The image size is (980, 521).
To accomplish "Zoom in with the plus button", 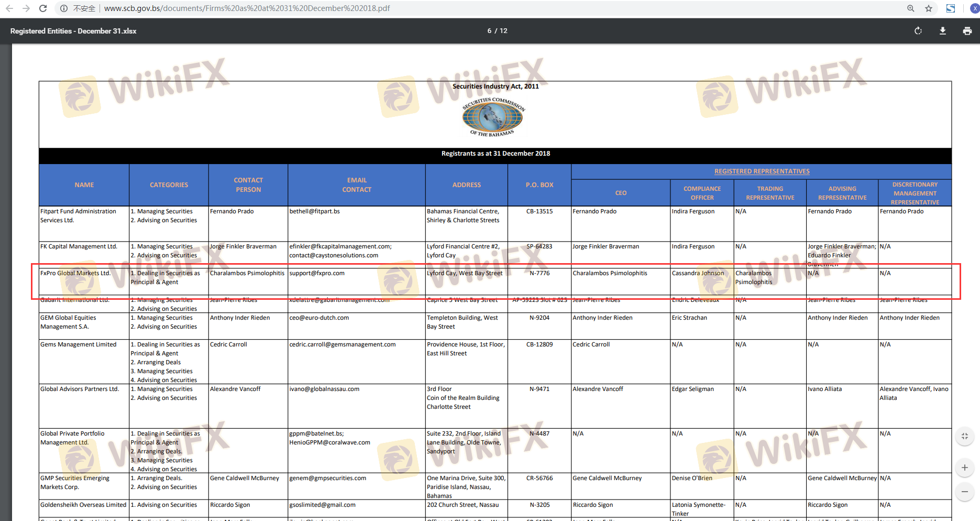I will (964, 468).
